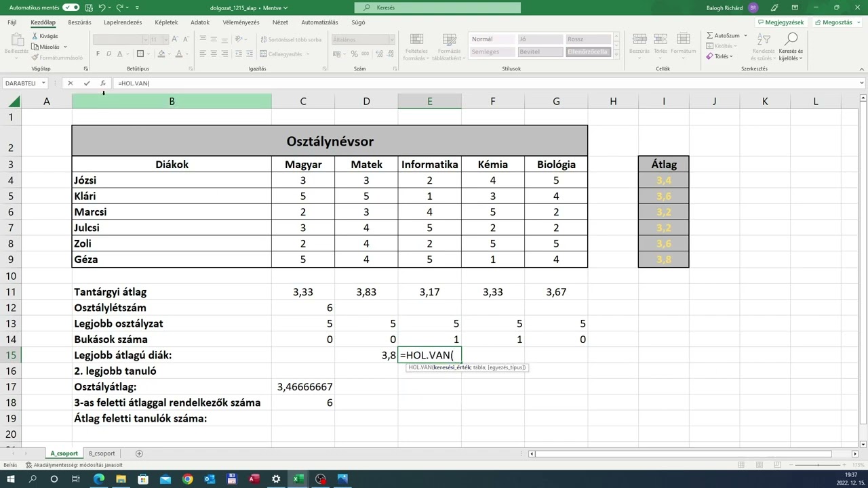Open Windows Settings gear in the taskbar
Viewport: 868px width, 488px height.
pyautogui.click(x=276, y=479)
